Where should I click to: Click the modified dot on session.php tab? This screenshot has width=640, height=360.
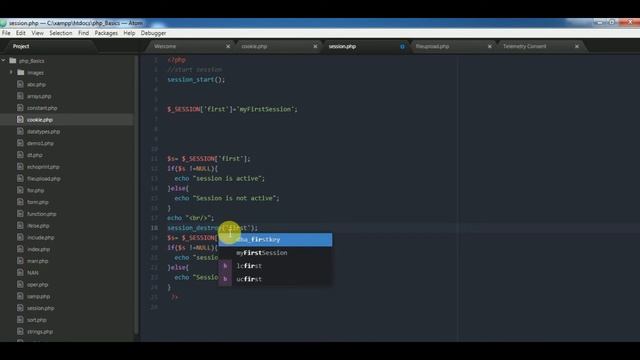[x=402, y=47]
